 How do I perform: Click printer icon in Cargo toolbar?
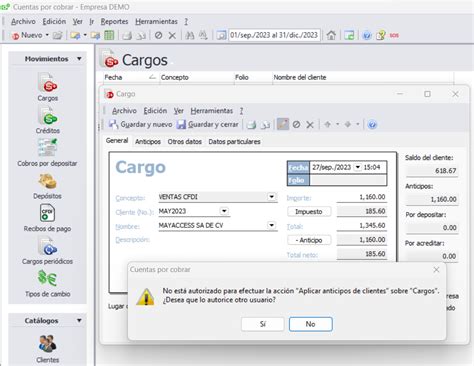(251, 125)
